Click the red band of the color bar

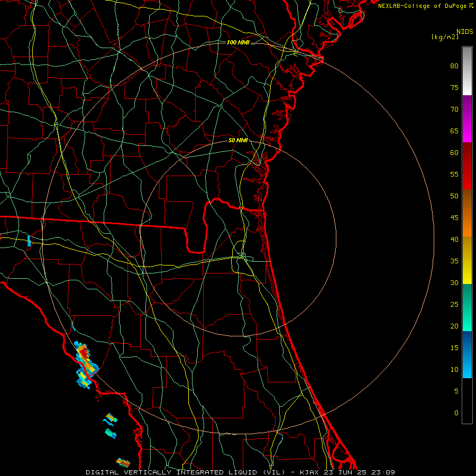pyautogui.click(x=467, y=166)
